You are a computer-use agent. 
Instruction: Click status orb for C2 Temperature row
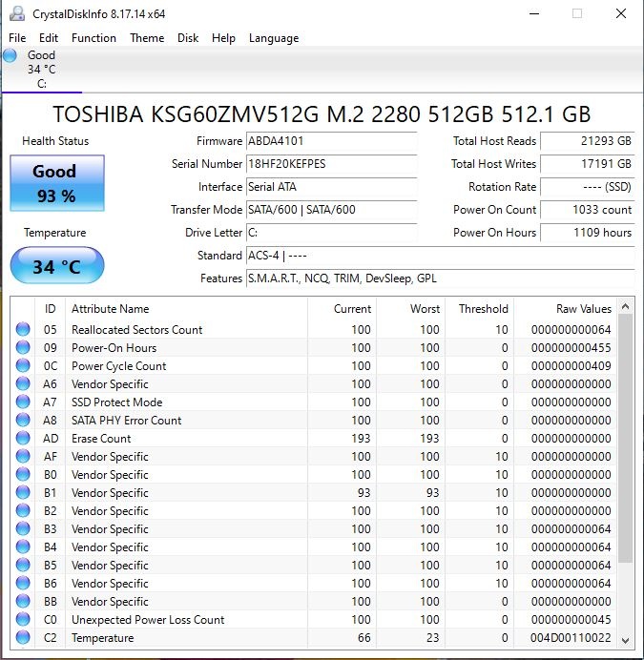[x=23, y=637]
